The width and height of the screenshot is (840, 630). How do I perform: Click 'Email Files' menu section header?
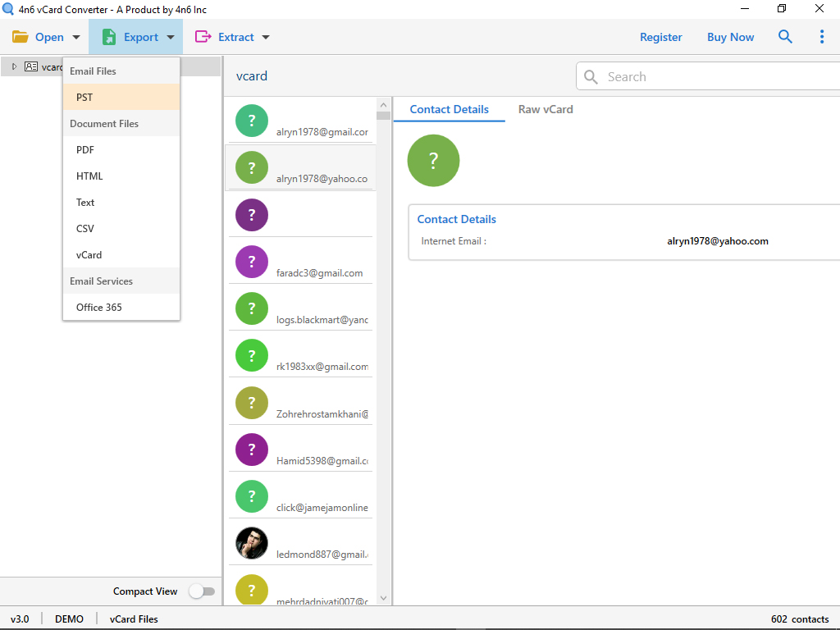93,71
